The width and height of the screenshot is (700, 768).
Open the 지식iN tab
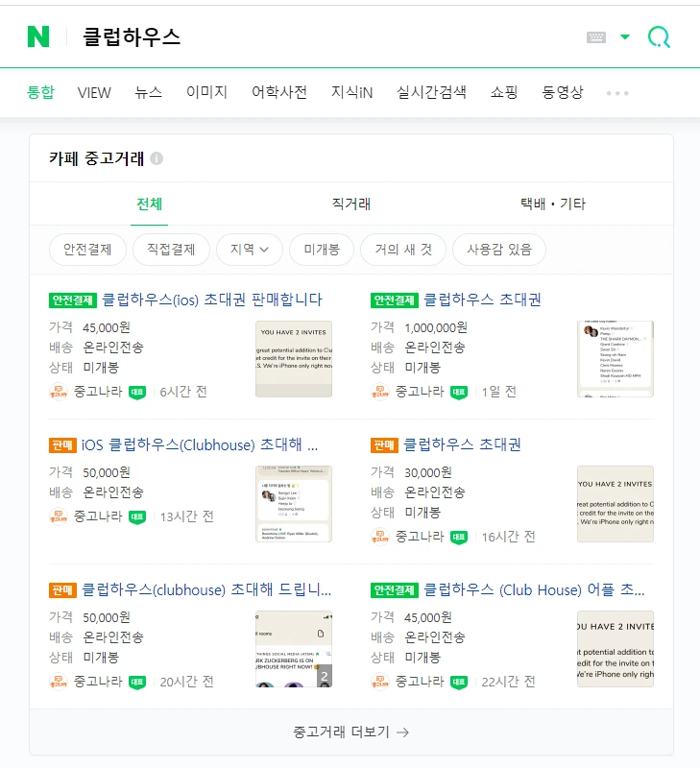(351, 92)
